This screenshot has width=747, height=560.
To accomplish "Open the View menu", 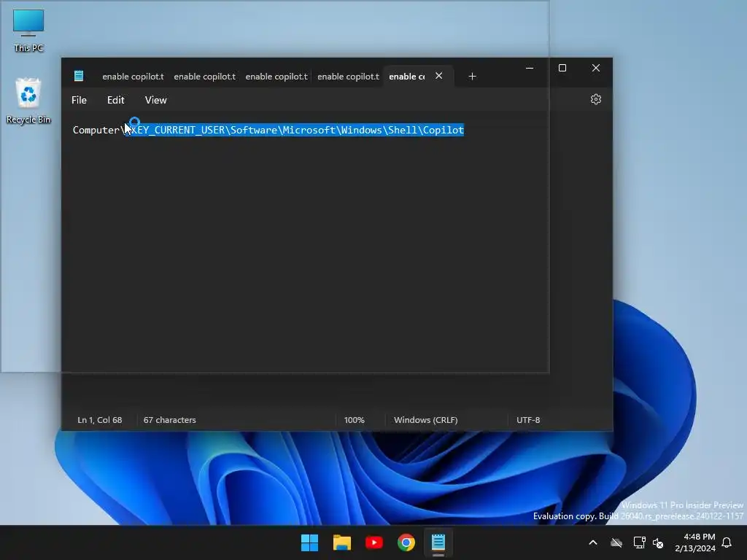I will point(156,100).
